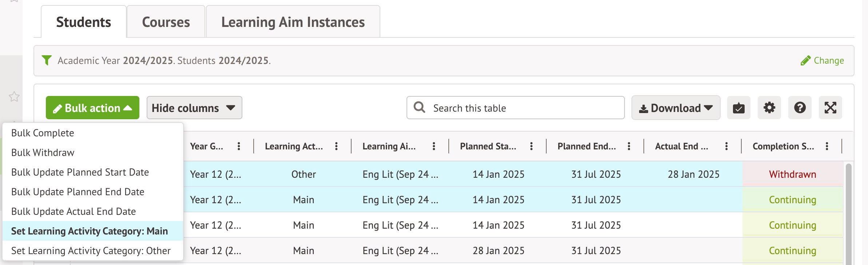Switch to Learning Aim Instances tab
The image size is (868, 265).
tap(293, 22)
